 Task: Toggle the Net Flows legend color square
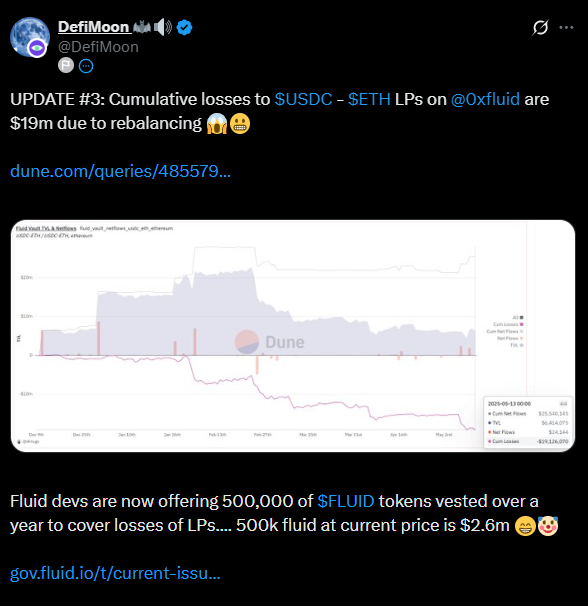pyautogui.click(x=522, y=339)
